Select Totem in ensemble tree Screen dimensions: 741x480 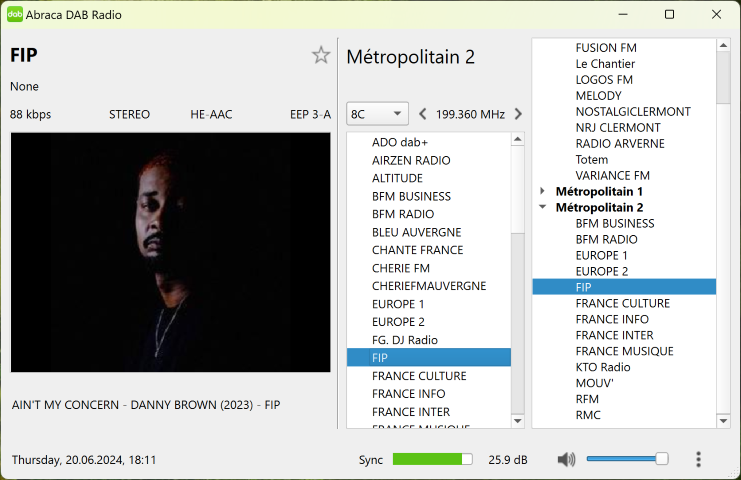click(x=592, y=159)
